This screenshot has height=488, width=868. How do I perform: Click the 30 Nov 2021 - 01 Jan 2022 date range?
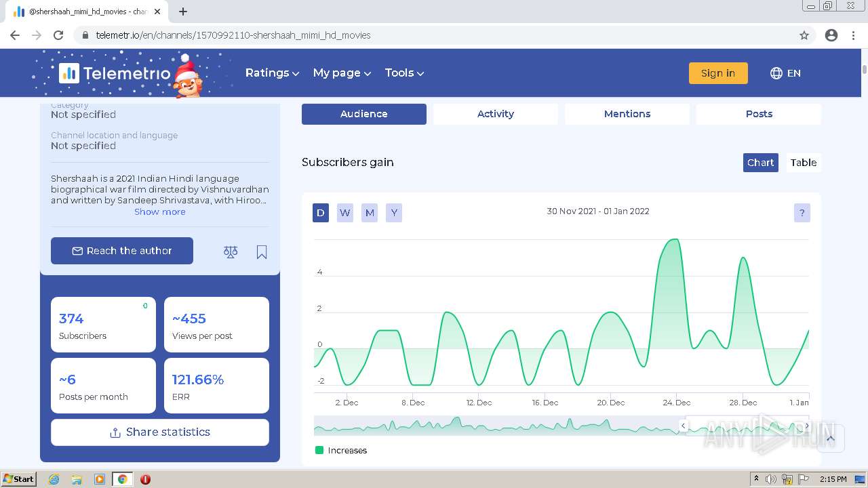598,211
